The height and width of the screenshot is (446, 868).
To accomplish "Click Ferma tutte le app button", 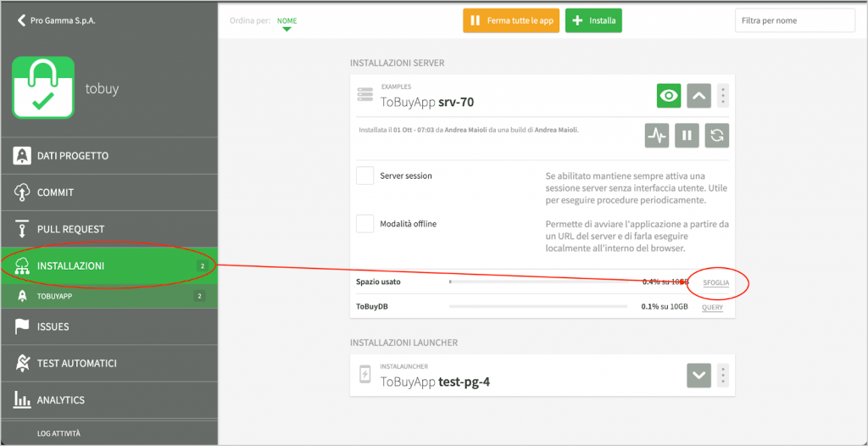I will coord(511,20).
